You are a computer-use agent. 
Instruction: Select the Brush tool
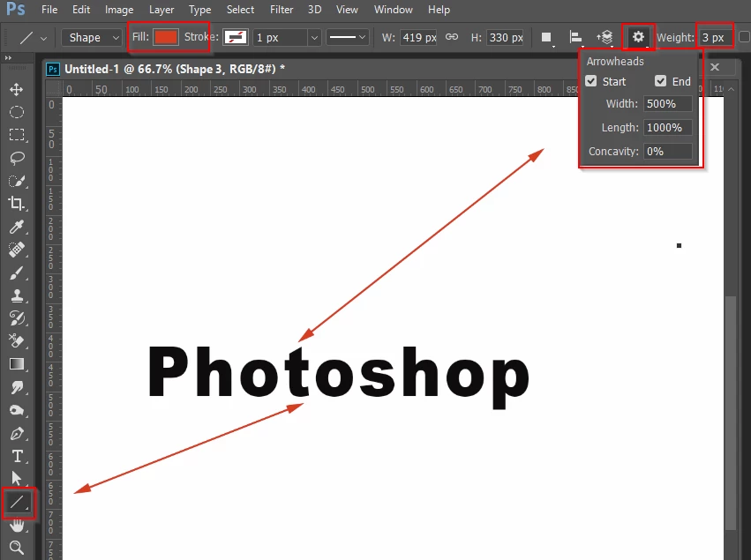coord(17,273)
